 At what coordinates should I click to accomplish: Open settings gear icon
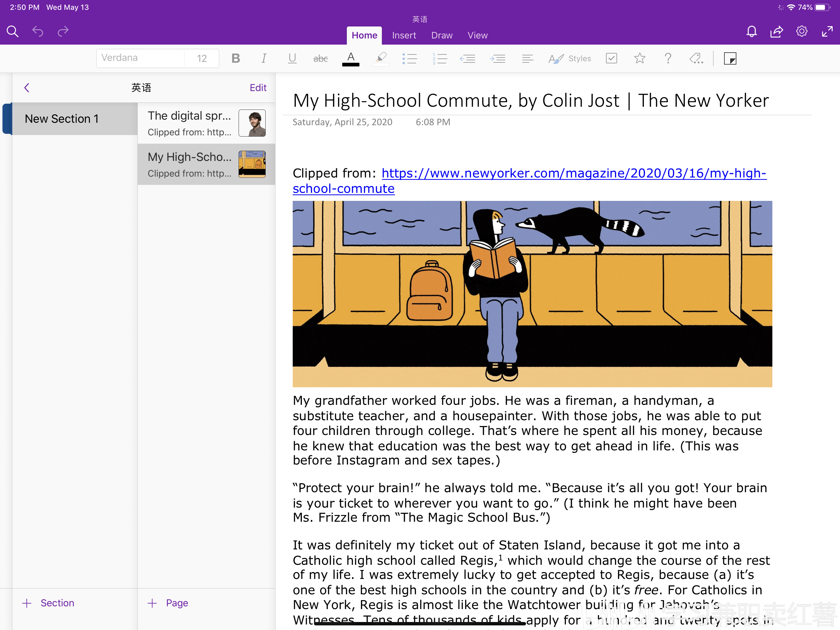802,31
